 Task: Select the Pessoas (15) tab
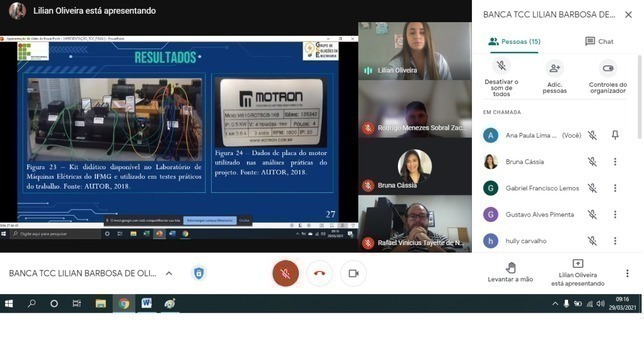point(514,42)
